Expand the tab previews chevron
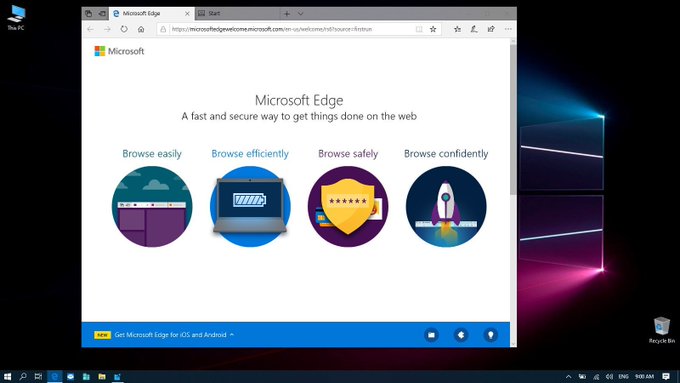 (301, 13)
